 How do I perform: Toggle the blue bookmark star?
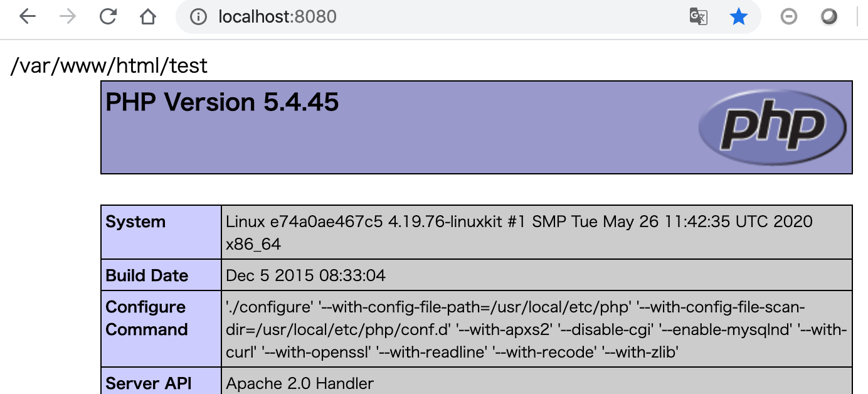[x=739, y=17]
